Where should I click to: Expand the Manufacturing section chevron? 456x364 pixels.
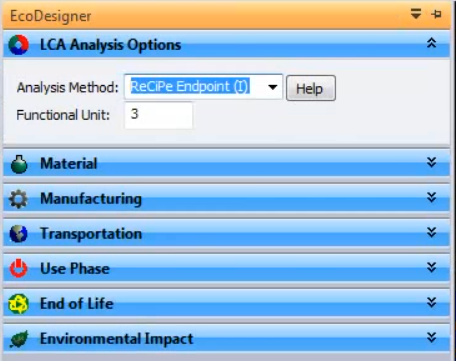click(432, 197)
